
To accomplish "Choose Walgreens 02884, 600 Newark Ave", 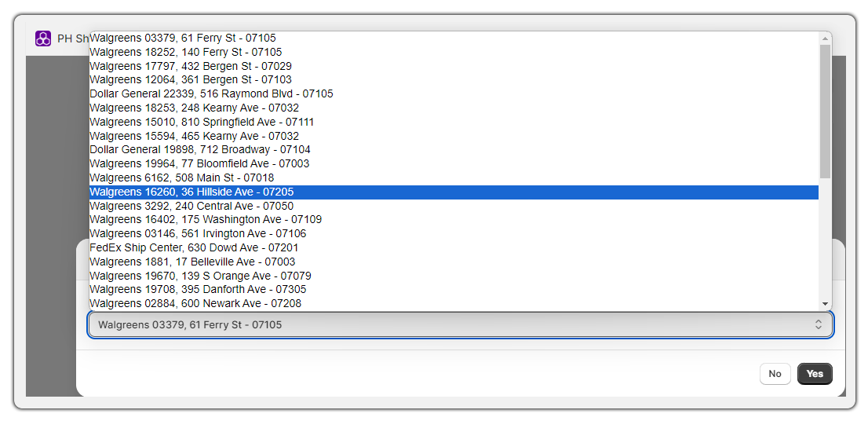I will click(x=454, y=303).
